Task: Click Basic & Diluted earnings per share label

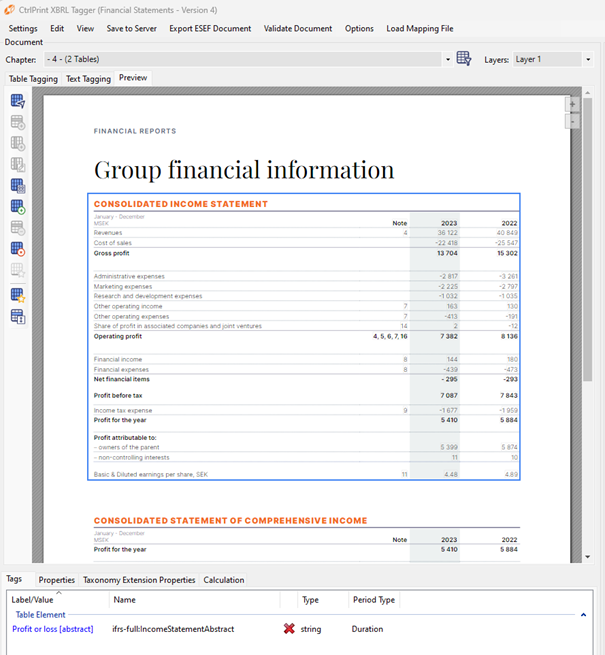Action: click(x=150, y=474)
